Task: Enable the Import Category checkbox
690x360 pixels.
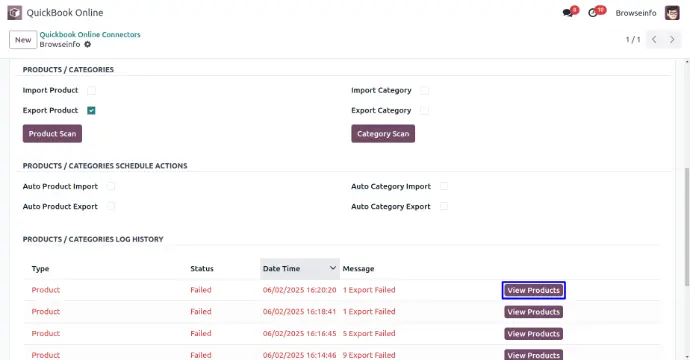Action: (424, 90)
